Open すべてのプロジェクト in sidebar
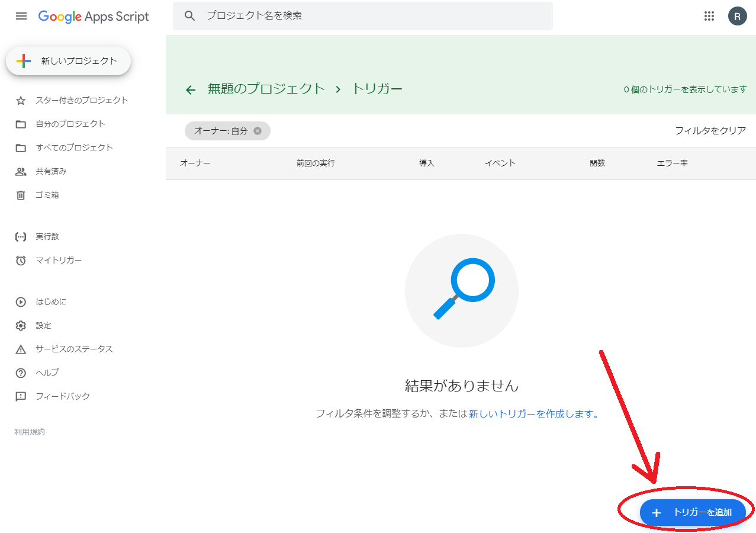The width and height of the screenshot is (756, 533). tap(74, 147)
